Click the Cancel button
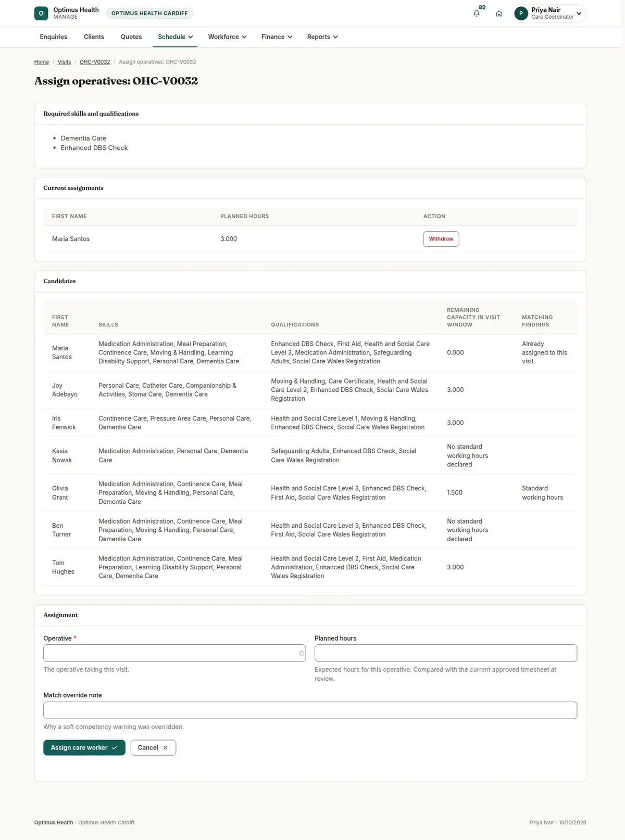 tap(153, 747)
